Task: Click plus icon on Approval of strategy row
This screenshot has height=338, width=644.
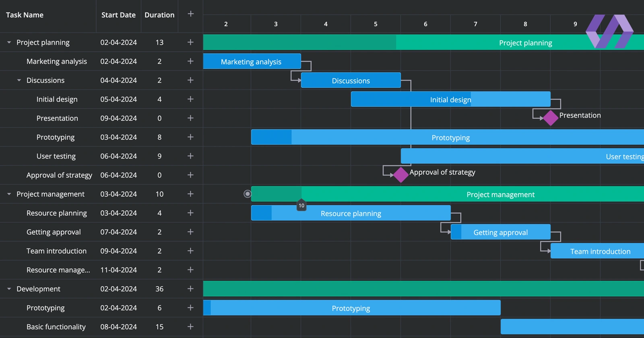Action: [191, 175]
